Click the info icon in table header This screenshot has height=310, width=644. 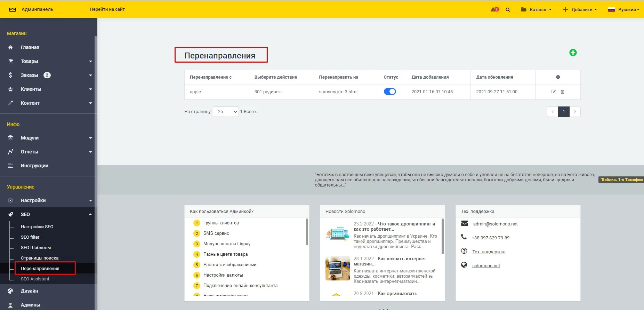558,77
